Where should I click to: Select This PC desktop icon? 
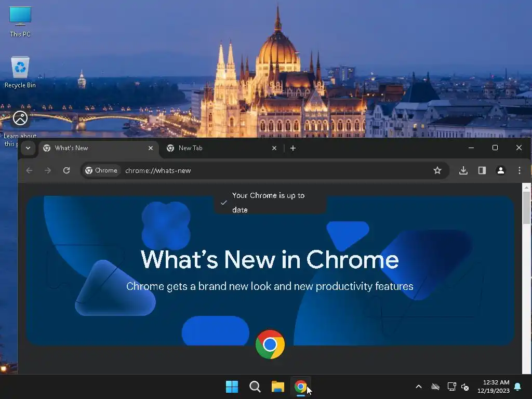tap(20, 22)
